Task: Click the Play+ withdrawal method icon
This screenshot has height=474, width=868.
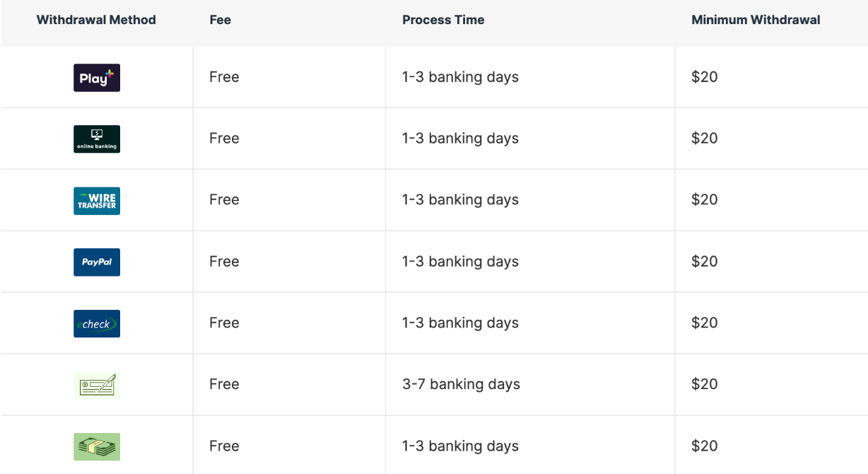Action: click(x=97, y=78)
